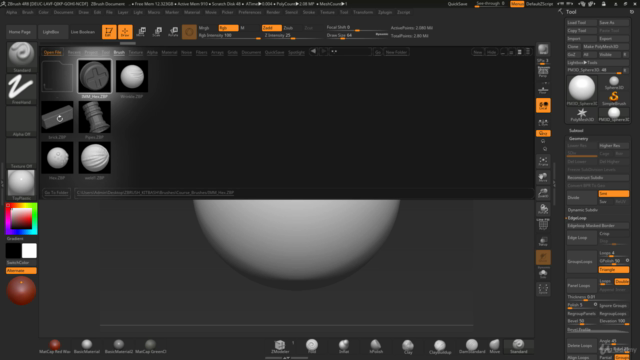Toggle the Zsub mode button
Viewport: 640px width, 360px height.
click(x=288, y=28)
